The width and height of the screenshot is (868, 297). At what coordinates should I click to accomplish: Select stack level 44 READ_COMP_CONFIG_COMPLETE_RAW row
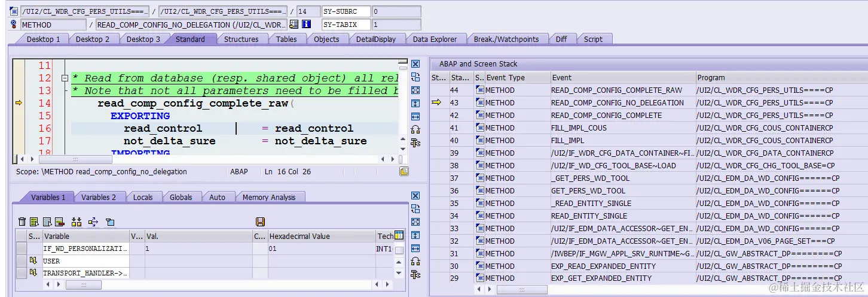[649, 90]
